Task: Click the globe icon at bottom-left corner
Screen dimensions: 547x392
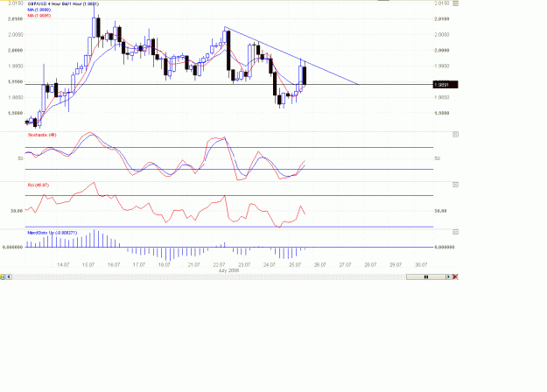Action: click(x=3, y=276)
